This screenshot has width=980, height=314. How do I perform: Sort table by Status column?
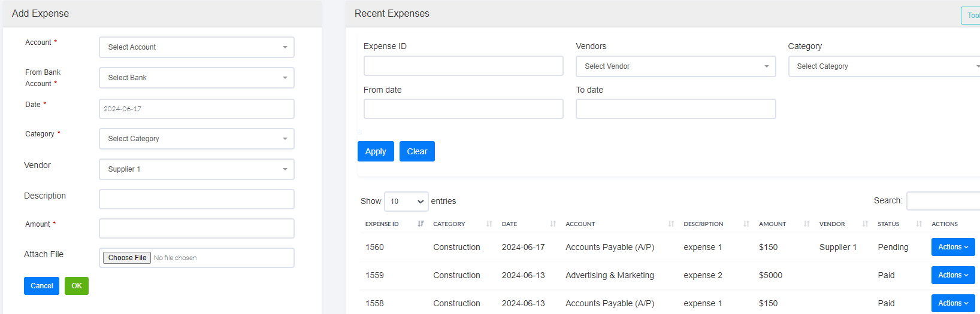pyautogui.click(x=888, y=224)
